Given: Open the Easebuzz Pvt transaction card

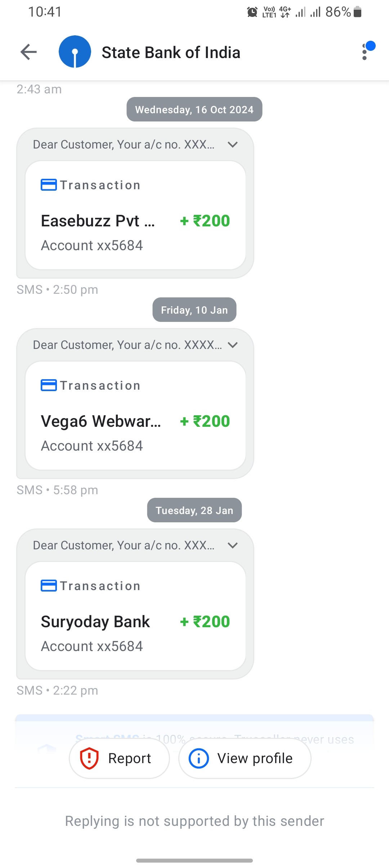Looking at the screenshot, I should [x=135, y=215].
